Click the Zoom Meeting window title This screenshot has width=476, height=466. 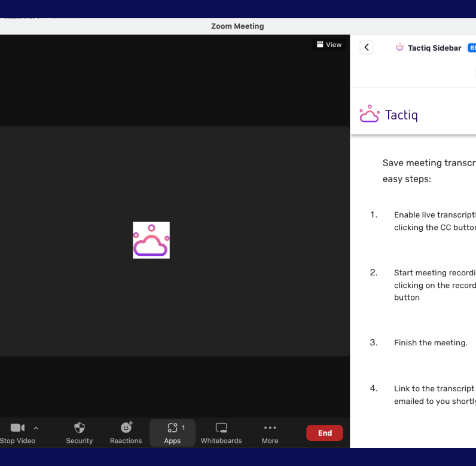[237, 26]
